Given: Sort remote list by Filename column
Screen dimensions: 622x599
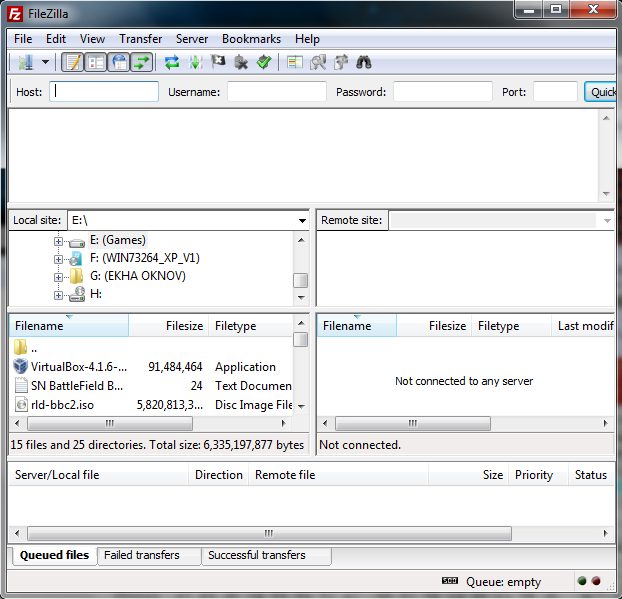Looking at the screenshot, I should click(x=357, y=326).
